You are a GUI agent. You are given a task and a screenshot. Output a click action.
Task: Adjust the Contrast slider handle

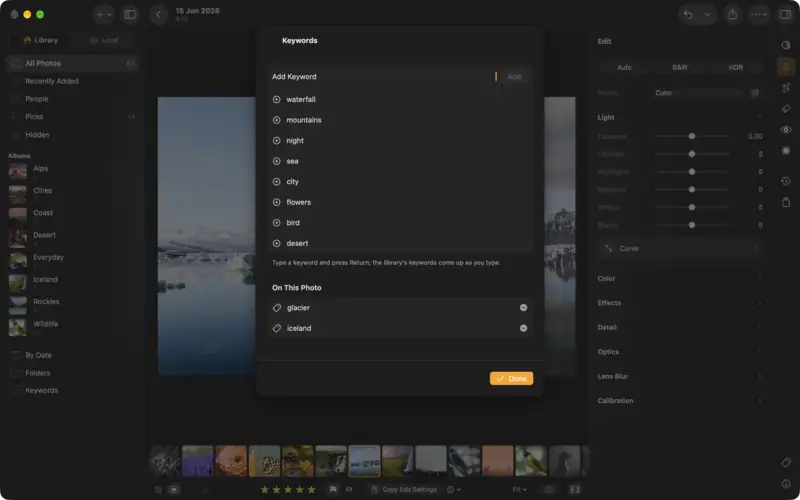(x=692, y=154)
